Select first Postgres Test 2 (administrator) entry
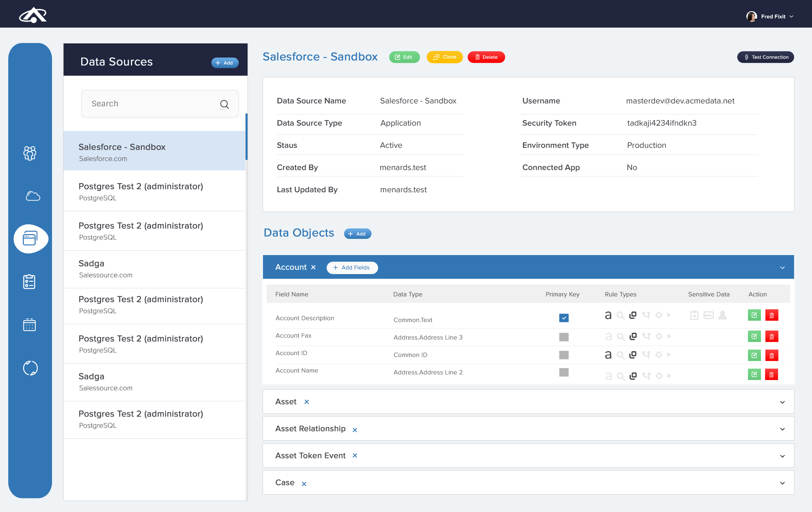Screen dimensions: 812x512 coord(154,191)
